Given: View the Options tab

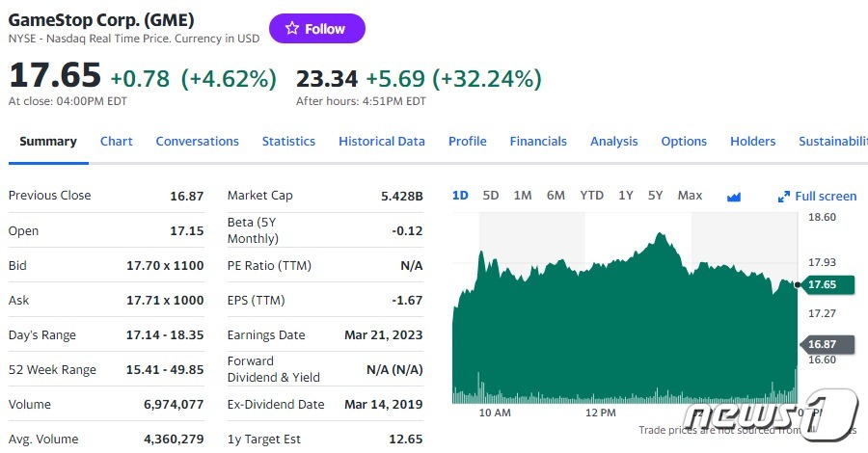Looking at the screenshot, I should (684, 142).
